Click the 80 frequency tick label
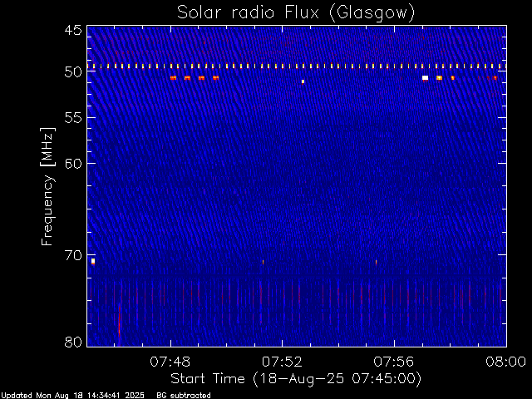 click(73, 342)
